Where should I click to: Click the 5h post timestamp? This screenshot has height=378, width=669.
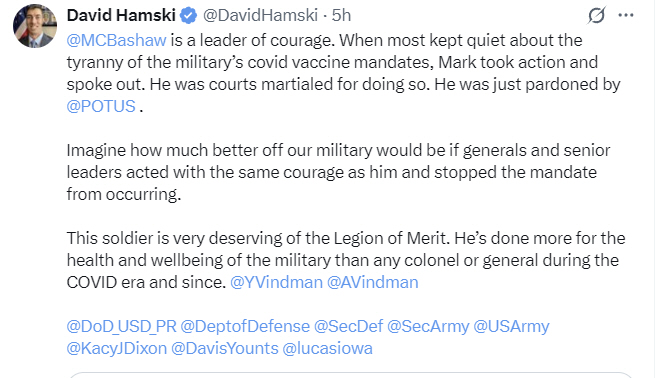point(341,15)
